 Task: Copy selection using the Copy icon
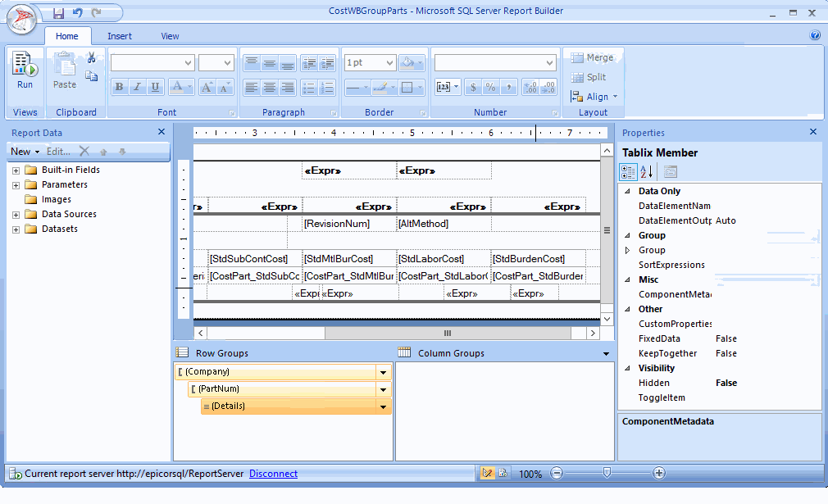coord(91,76)
